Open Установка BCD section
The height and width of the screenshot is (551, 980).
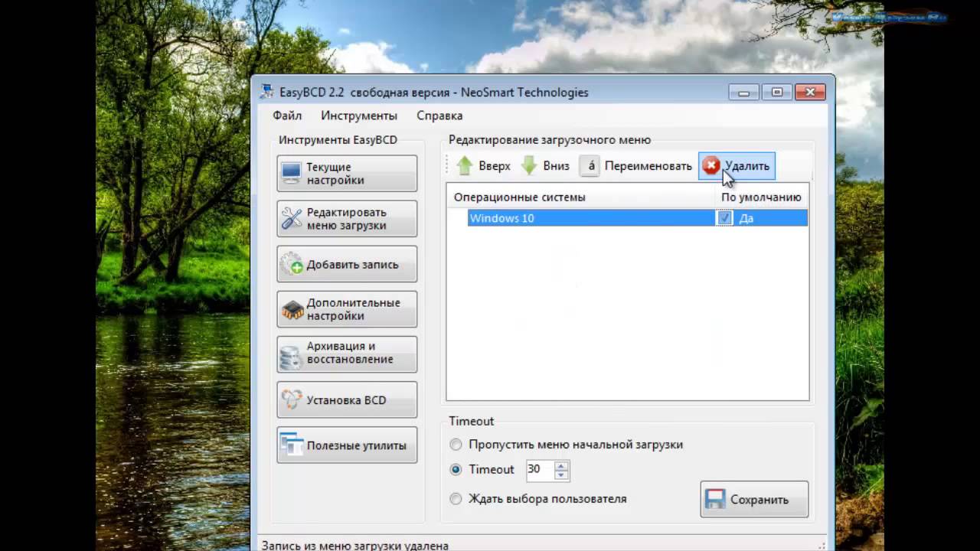347,399
